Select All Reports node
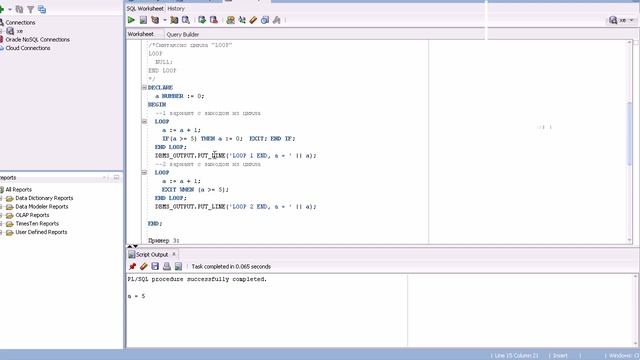Image resolution: width=640 pixels, height=360 pixels. [18, 189]
